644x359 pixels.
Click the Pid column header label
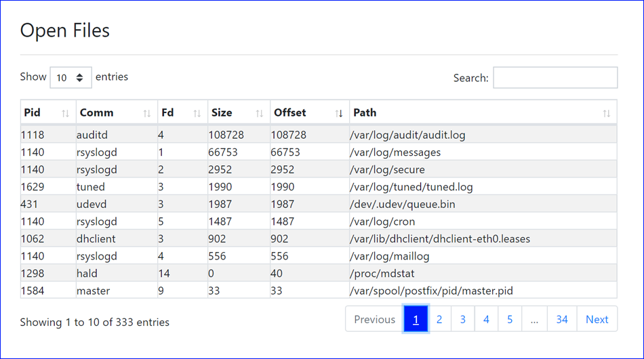[x=32, y=113]
